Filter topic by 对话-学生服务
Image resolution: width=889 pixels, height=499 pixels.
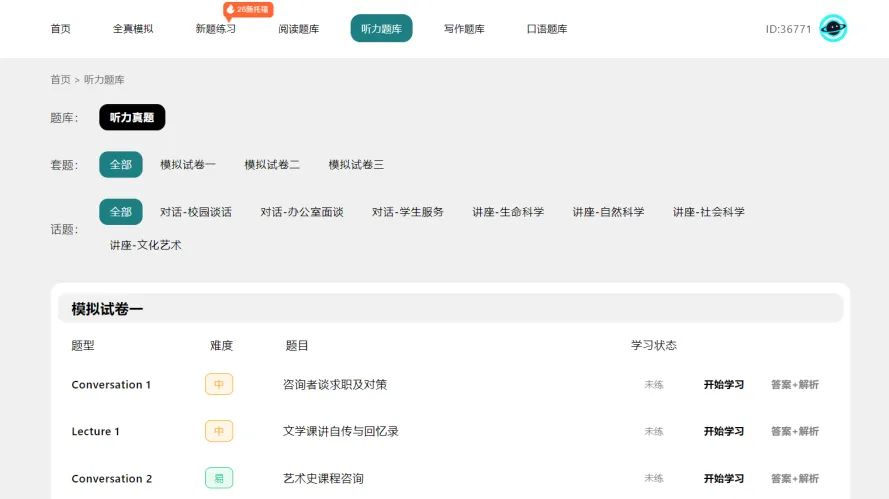408,212
